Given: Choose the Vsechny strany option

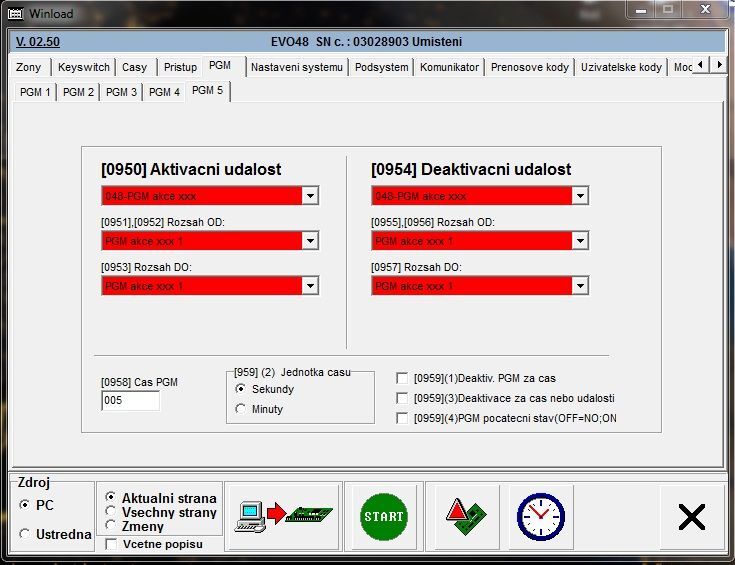Looking at the screenshot, I should [111, 511].
